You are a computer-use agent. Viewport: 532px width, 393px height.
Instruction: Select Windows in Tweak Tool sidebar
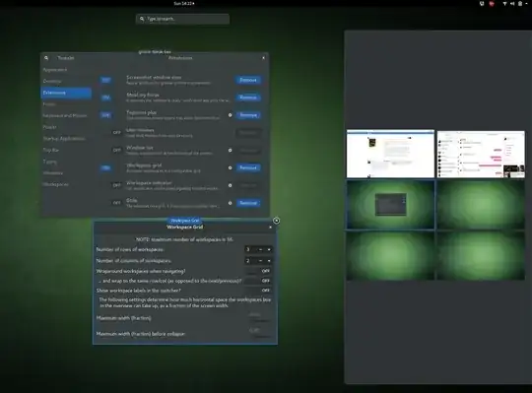66,173
